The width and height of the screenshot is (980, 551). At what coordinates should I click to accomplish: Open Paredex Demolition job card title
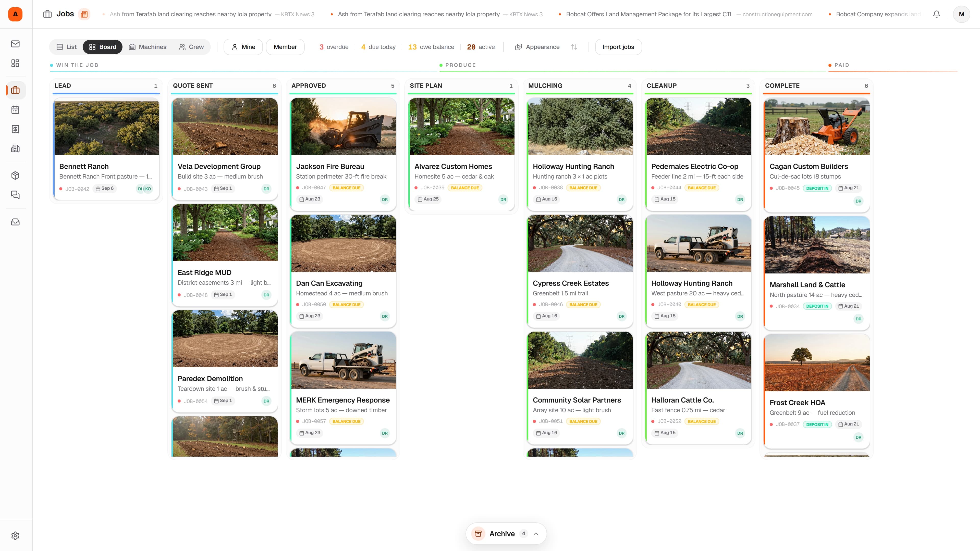[x=210, y=378]
